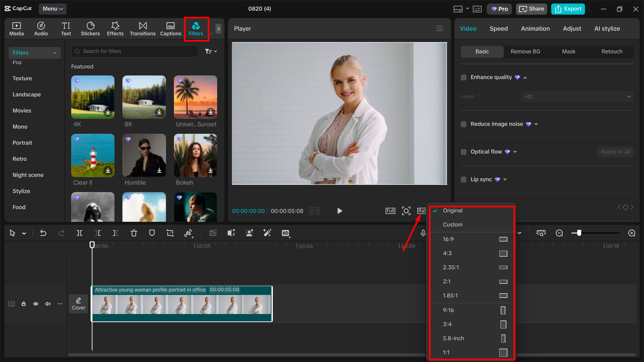Screen dimensions: 644x362
Task: Open the Remove BG tab
Action: pyautogui.click(x=525, y=51)
